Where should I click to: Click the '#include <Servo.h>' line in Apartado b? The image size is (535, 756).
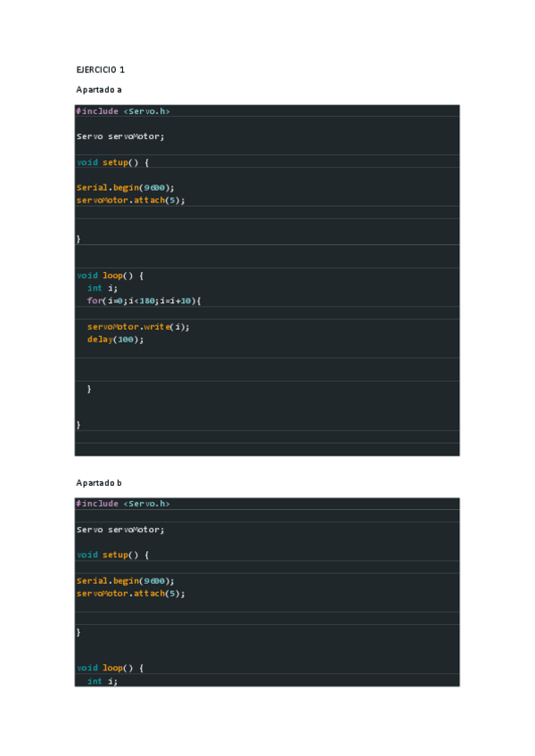[123, 504]
